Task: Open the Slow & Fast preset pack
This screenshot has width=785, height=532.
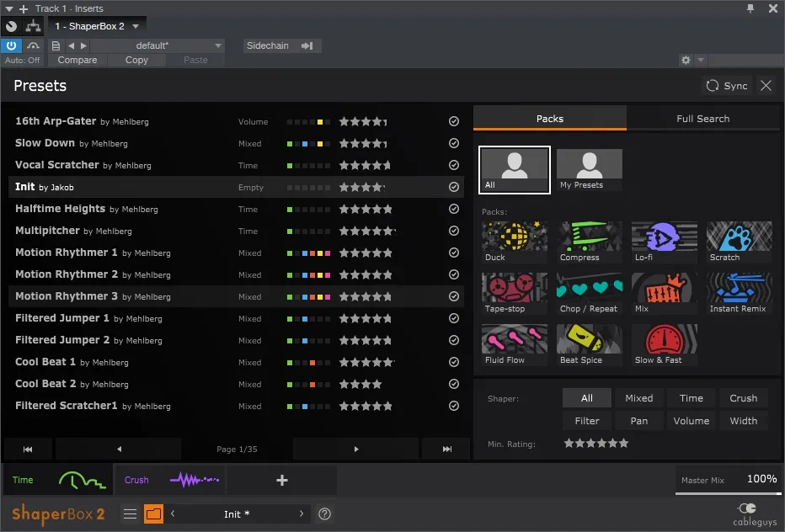Action: (665, 345)
